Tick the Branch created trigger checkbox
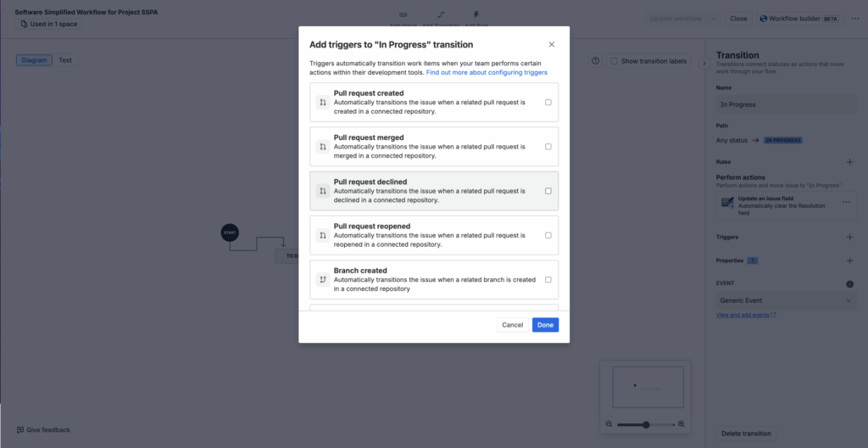The image size is (868, 448). (x=548, y=279)
